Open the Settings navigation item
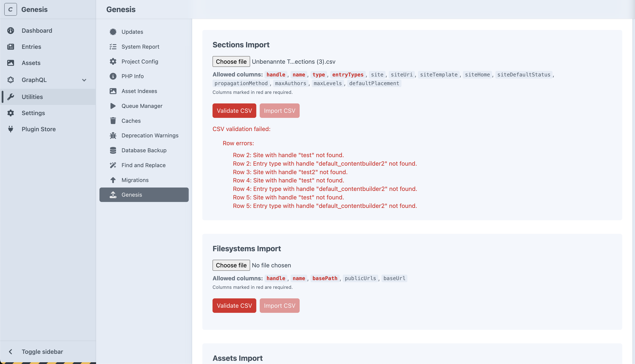The height and width of the screenshot is (364, 635). 33,113
